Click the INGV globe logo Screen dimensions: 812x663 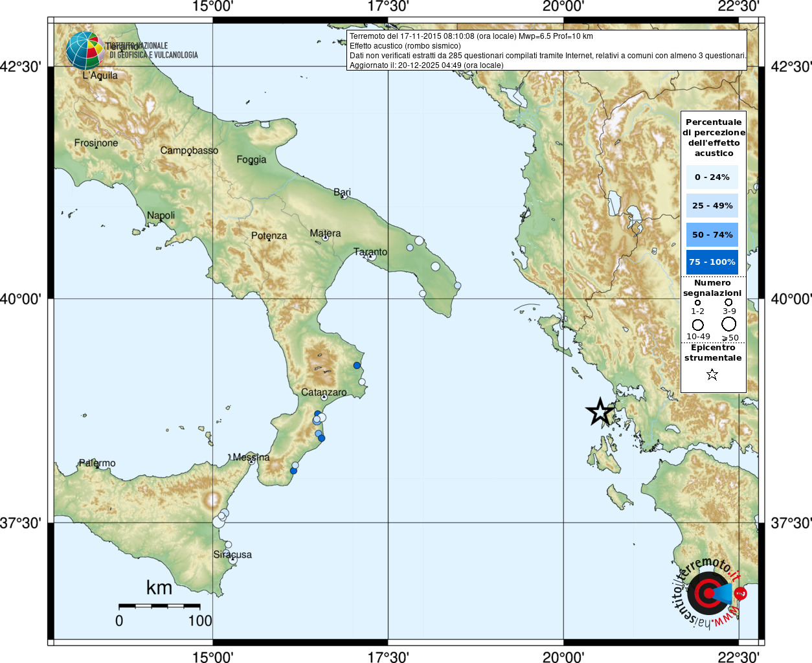pos(85,51)
